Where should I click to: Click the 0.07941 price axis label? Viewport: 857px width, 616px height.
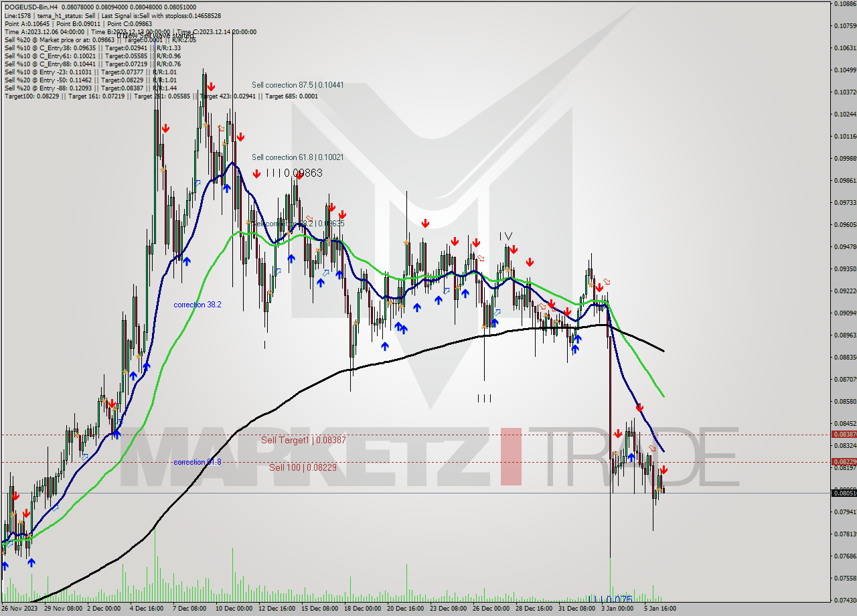pyautogui.click(x=844, y=512)
